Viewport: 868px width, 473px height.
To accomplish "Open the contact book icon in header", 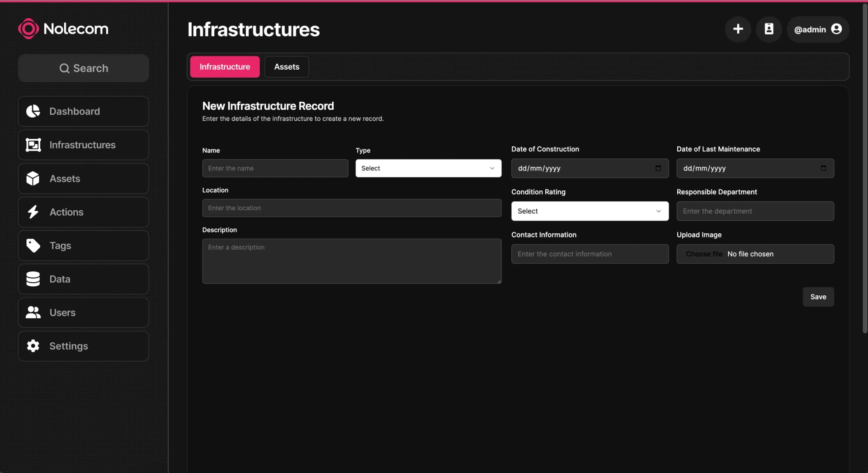I will [x=769, y=29].
